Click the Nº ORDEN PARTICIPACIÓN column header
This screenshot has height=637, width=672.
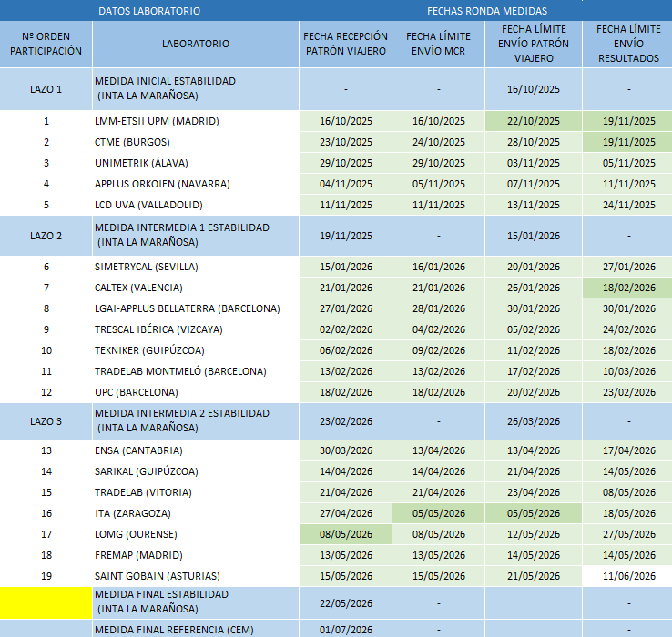pyautogui.click(x=46, y=44)
